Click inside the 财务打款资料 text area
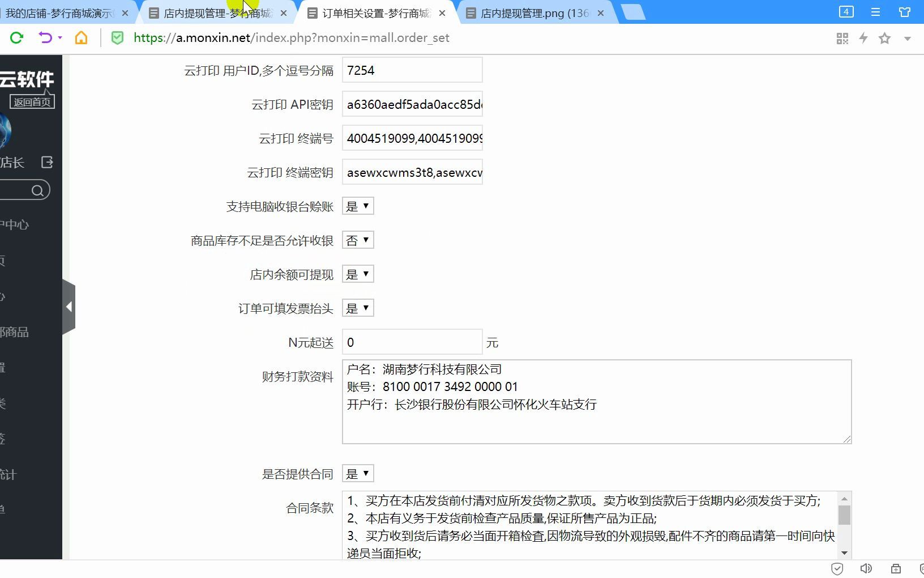The width and height of the screenshot is (924, 578). tap(597, 402)
